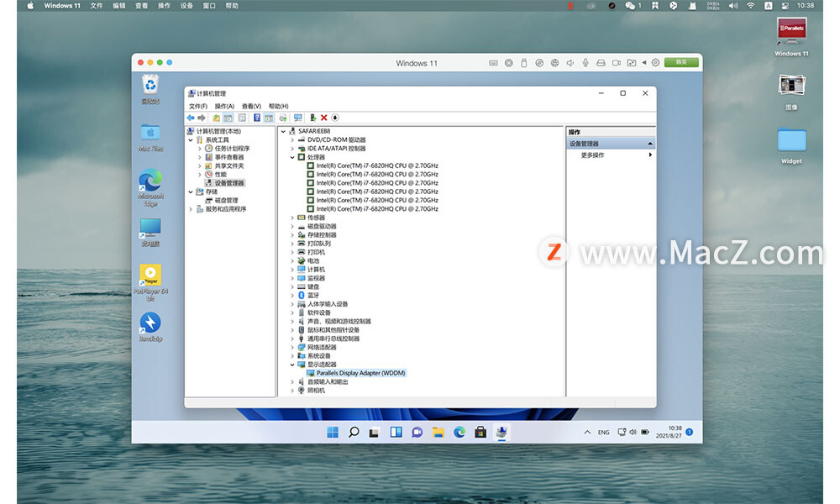
Task: Click the forward arrow in Computer Management toolbar
Action: click(202, 118)
